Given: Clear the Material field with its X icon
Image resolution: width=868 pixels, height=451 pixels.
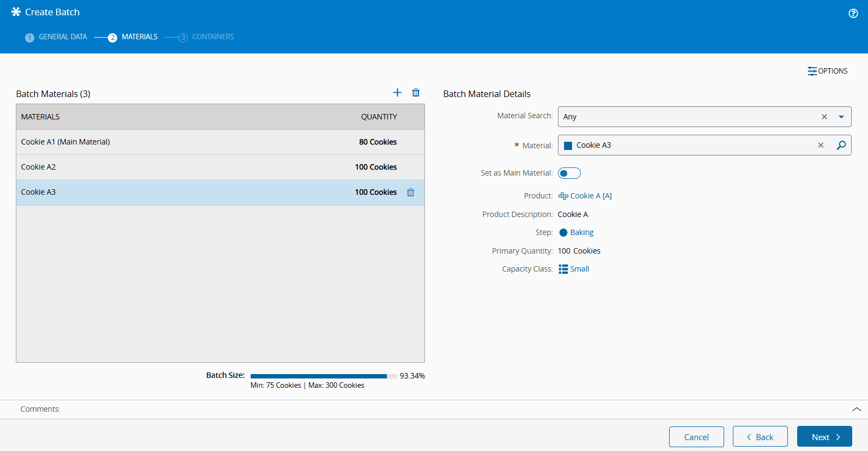Looking at the screenshot, I should tap(821, 145).
